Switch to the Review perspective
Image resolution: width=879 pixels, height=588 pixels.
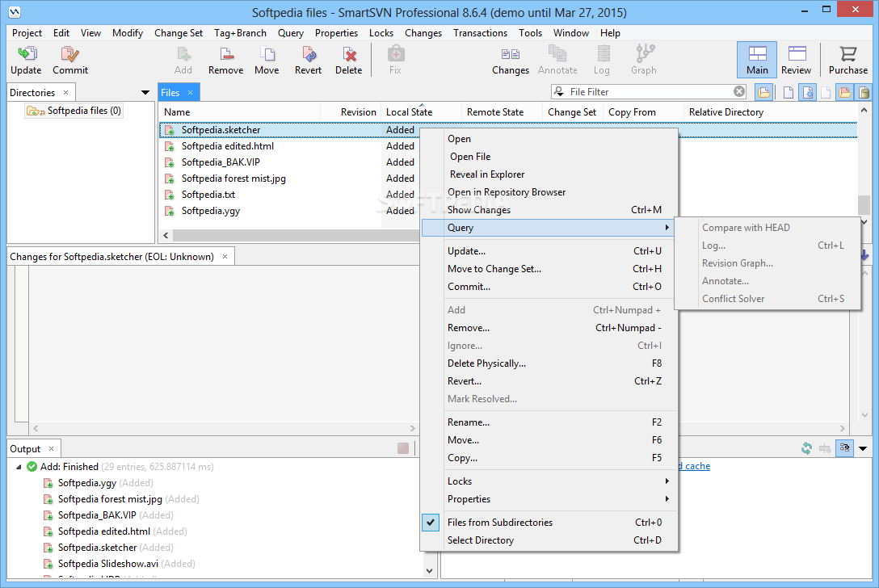pyautogui.click(x=796, y=60)
